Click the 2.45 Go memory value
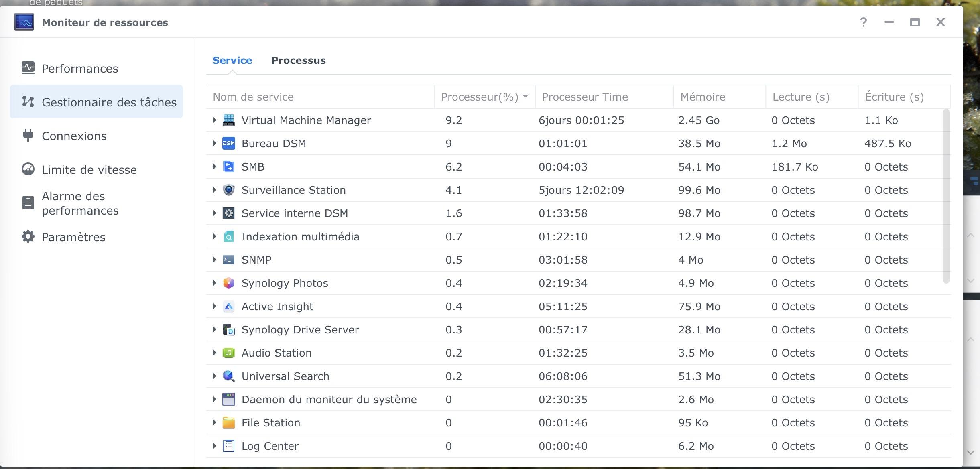This screenshot has height=469, width=980. [699, 120]
